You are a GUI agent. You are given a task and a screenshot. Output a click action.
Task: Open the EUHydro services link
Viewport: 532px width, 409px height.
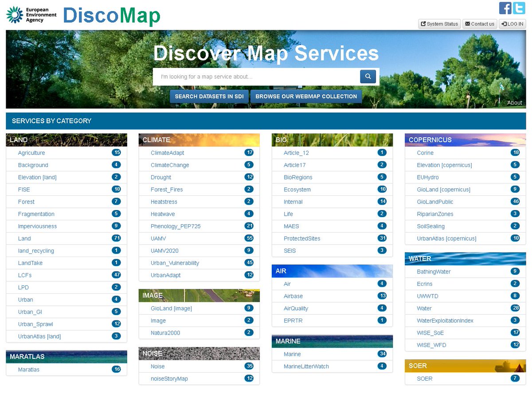pyautogui.click(x=428, y=177)
